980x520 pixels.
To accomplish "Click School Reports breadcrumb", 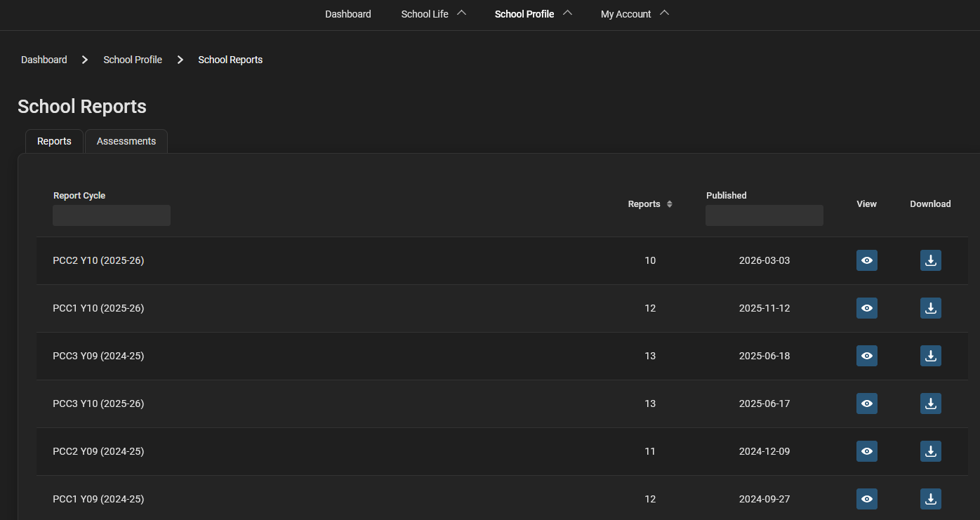I will pos(230,60).
